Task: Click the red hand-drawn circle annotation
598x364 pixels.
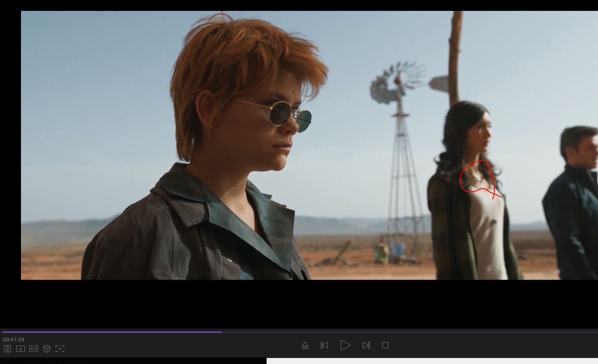Action: pos(478,177)
